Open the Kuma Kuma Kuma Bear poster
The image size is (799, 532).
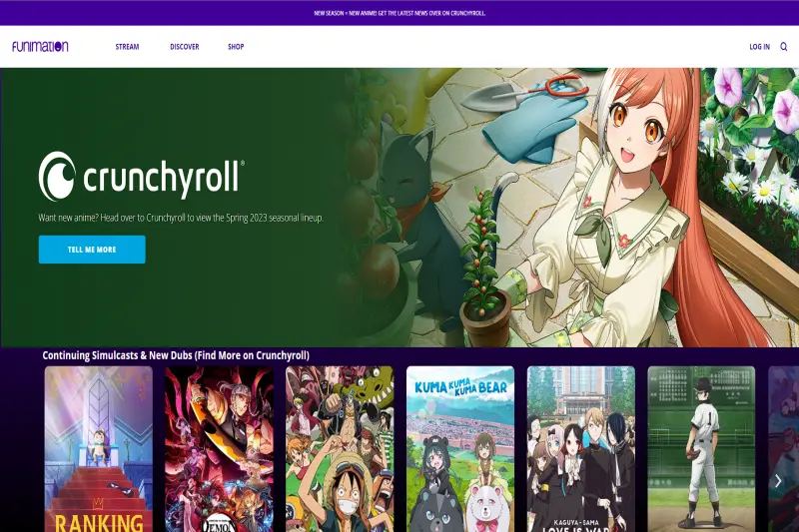[460, 449]
